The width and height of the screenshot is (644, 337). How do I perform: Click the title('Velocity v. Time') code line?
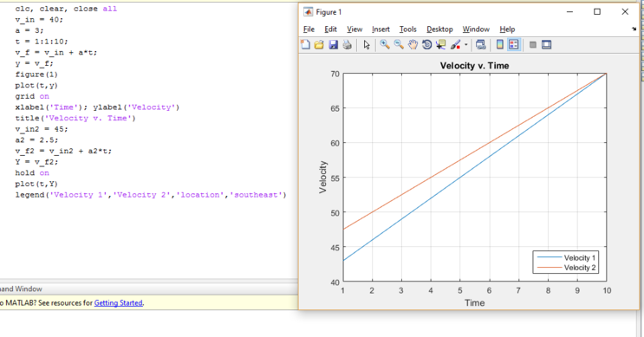tap(75, 118)
